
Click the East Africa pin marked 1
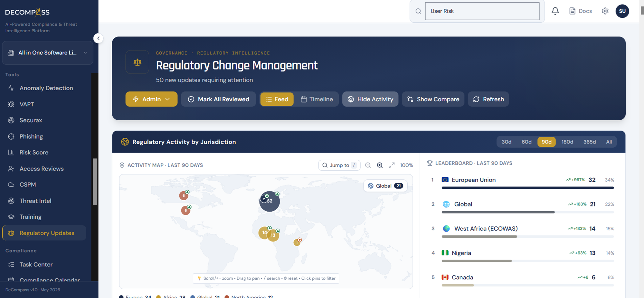[x=297, y=242]
